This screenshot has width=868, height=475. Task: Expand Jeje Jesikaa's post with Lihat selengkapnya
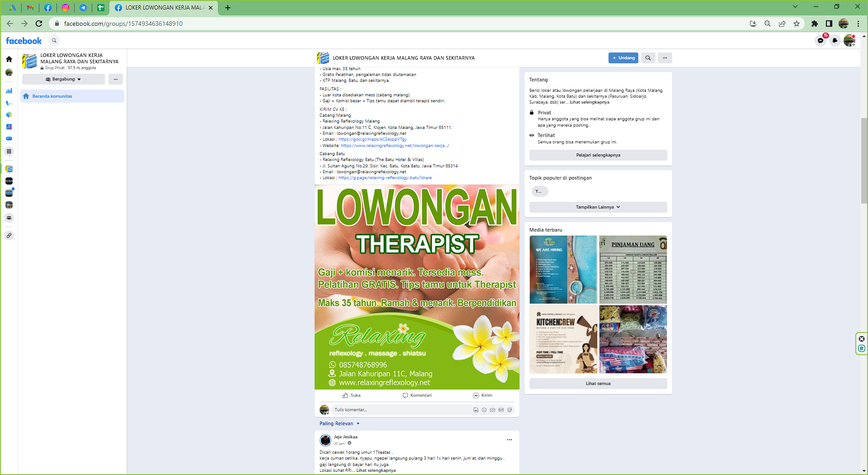point(376,470)
